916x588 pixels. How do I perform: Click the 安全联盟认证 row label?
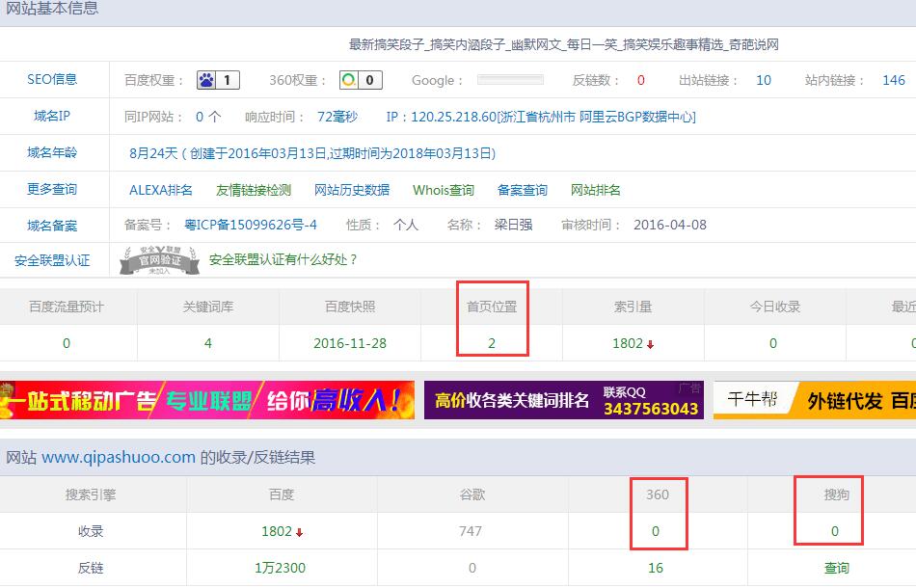(52, 260)
